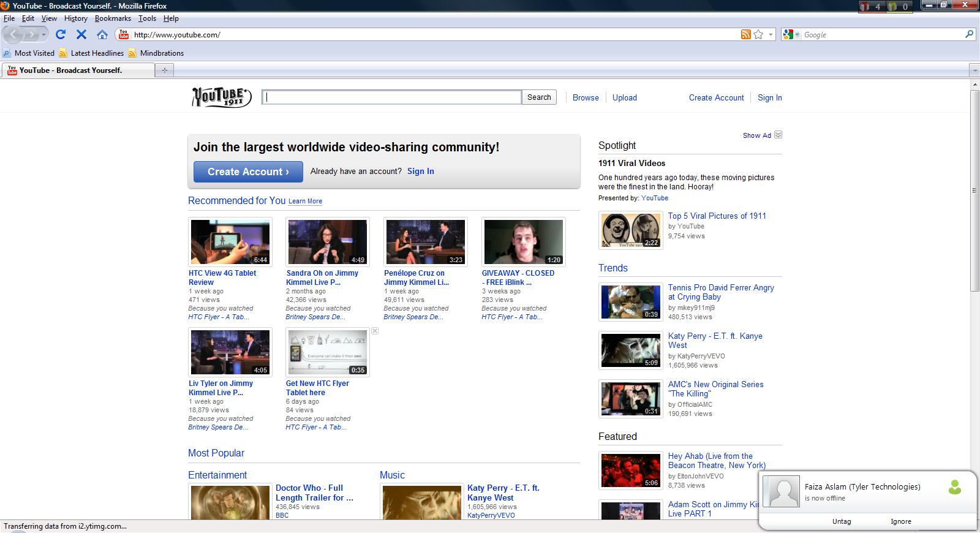This screenshot has height=533, width=980.
Task: Open the Liv Tyler on Jimmy Kimmel thumbnail
Action: tap(230, 352)
